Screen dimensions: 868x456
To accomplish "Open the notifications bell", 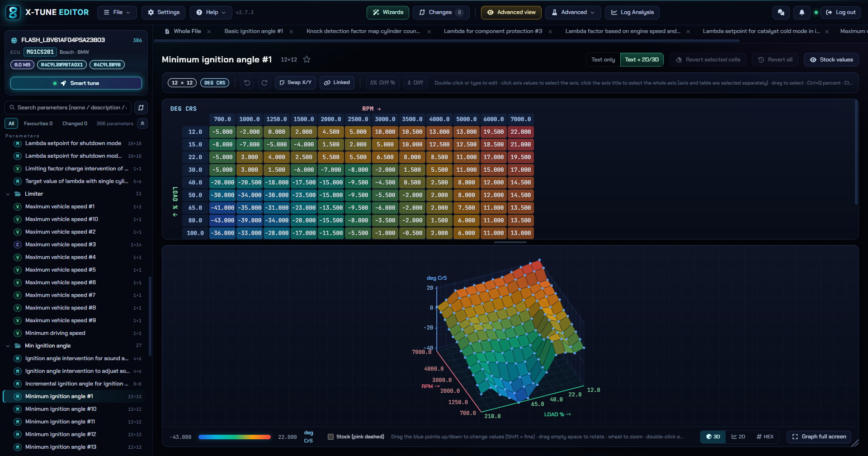I will click(802, 13).
